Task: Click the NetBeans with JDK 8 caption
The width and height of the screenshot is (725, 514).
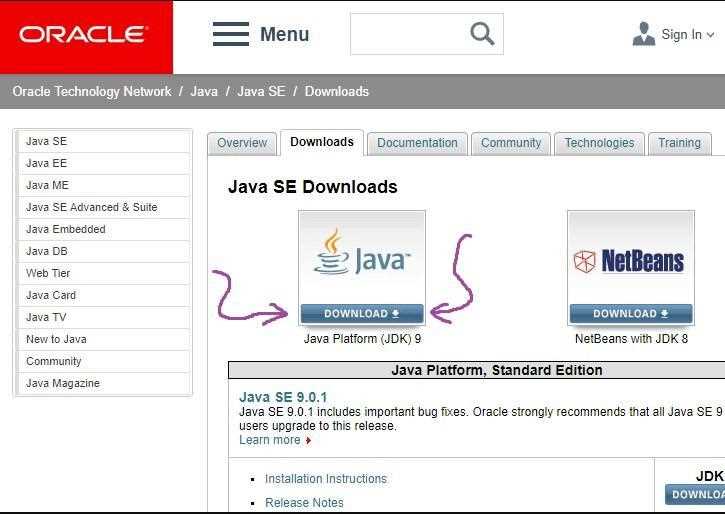Action: 631,339
